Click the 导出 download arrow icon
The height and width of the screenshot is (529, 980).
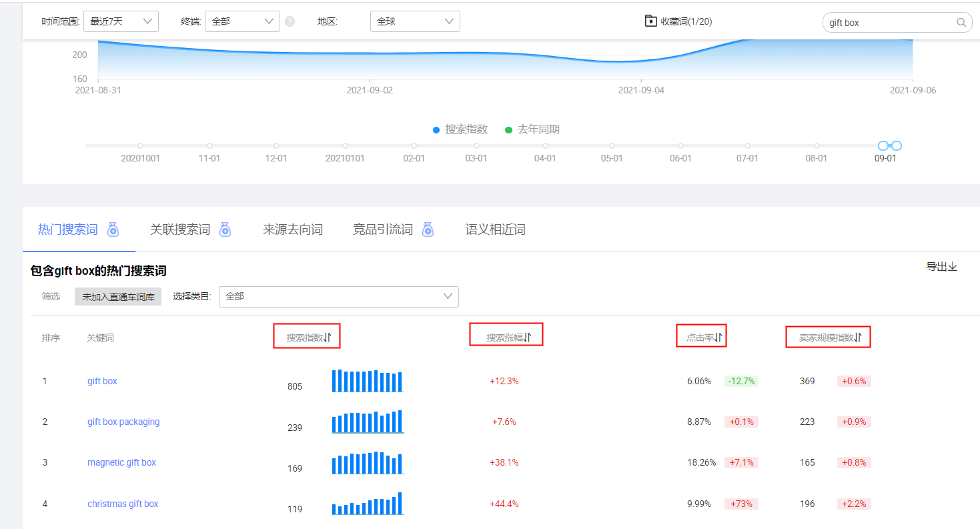[x=953, y=267]
